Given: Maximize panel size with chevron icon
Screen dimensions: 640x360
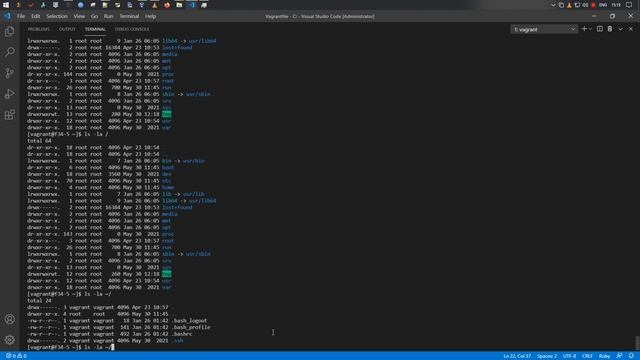Looking at the screenshot, I should pyautogui.click(x=620, y=29).
